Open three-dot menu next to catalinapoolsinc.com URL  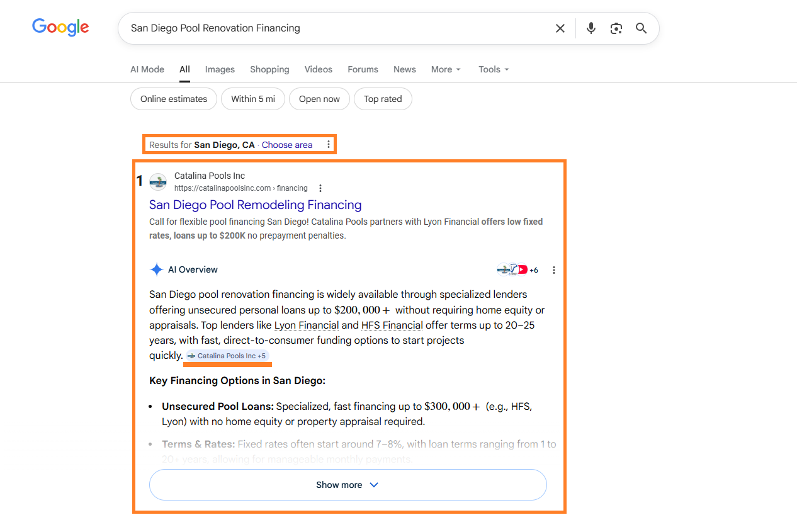[x=320, y=188]
